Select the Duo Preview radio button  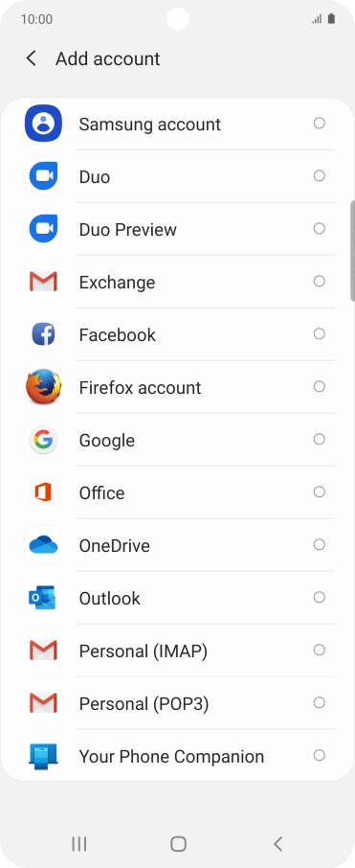coord(319,229)
